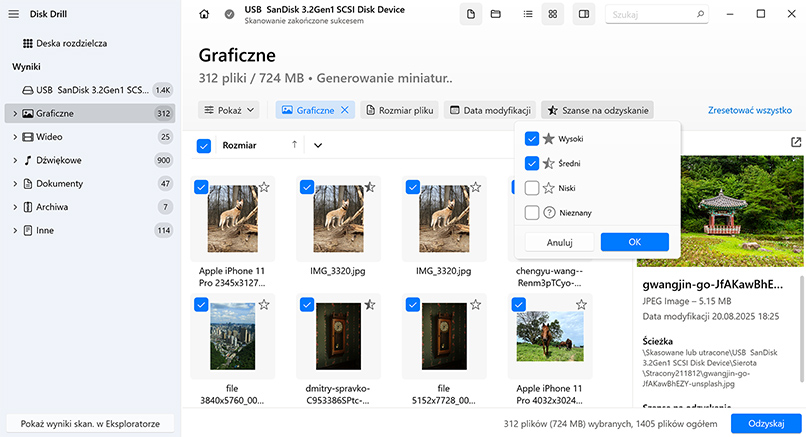The height and width of the screenshot is (437, 806).
Task: Select the dmitry-spravko clock thumbnail
Action: [x=338, y=336]
